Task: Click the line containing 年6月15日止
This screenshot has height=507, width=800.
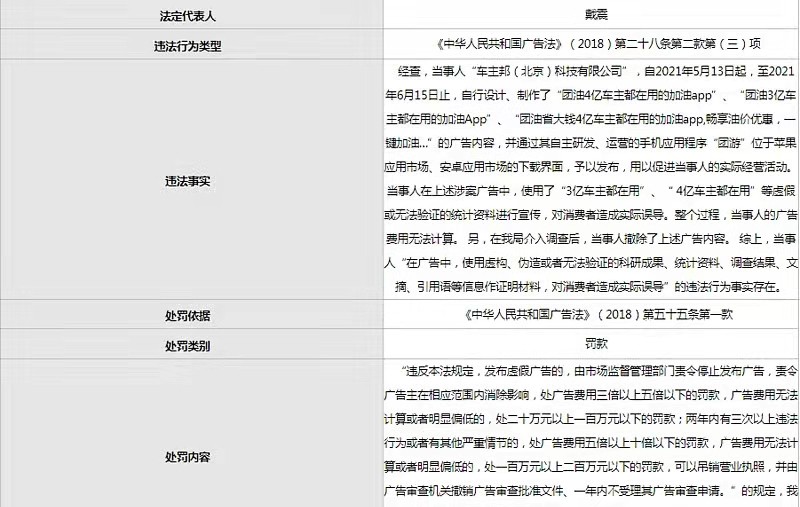Action: pyautogui.click(x=590, y=95)
